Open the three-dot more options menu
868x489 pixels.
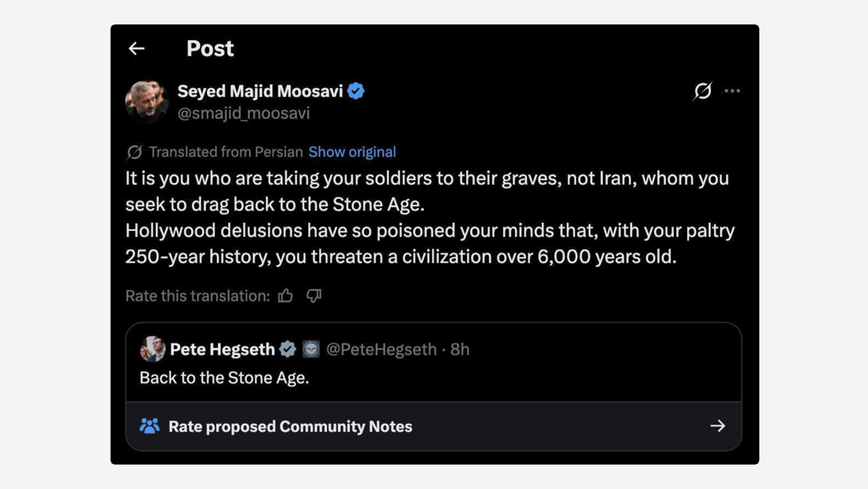coord(733,91)
